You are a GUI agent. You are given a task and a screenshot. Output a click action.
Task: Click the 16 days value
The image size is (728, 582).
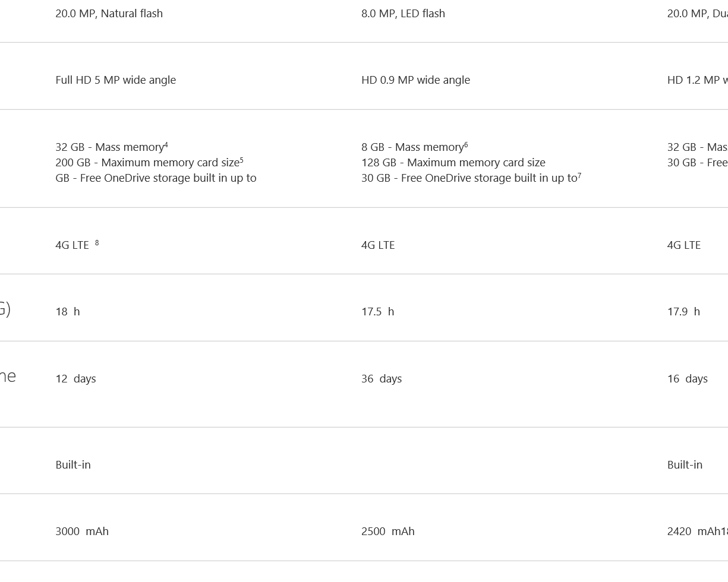click(688, 378)
